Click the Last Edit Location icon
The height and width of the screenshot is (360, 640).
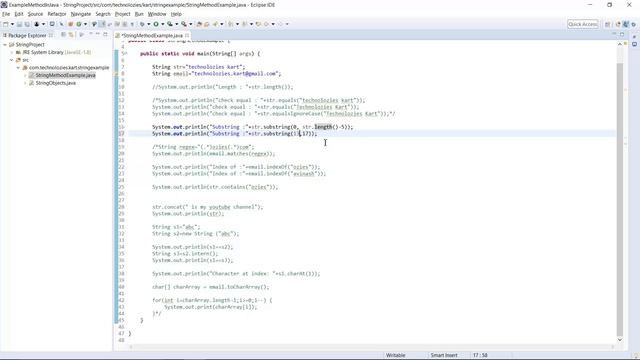click(258, 24)
